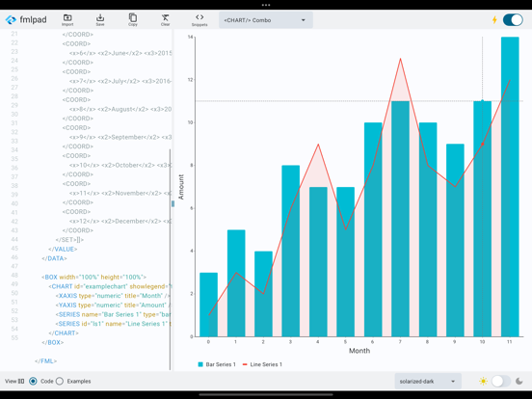Save the current template
The width and height of the screenshot is (532, 399).
(x=100, y=20)
